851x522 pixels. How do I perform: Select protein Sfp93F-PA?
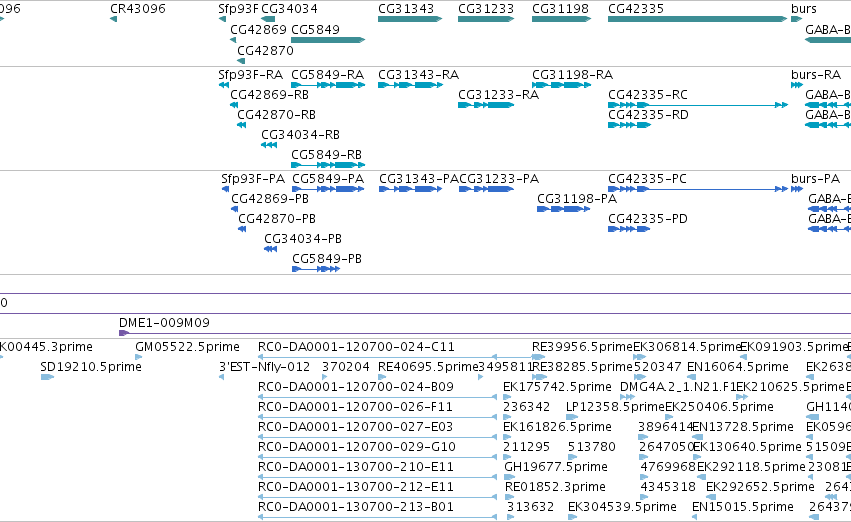(225, 189)
